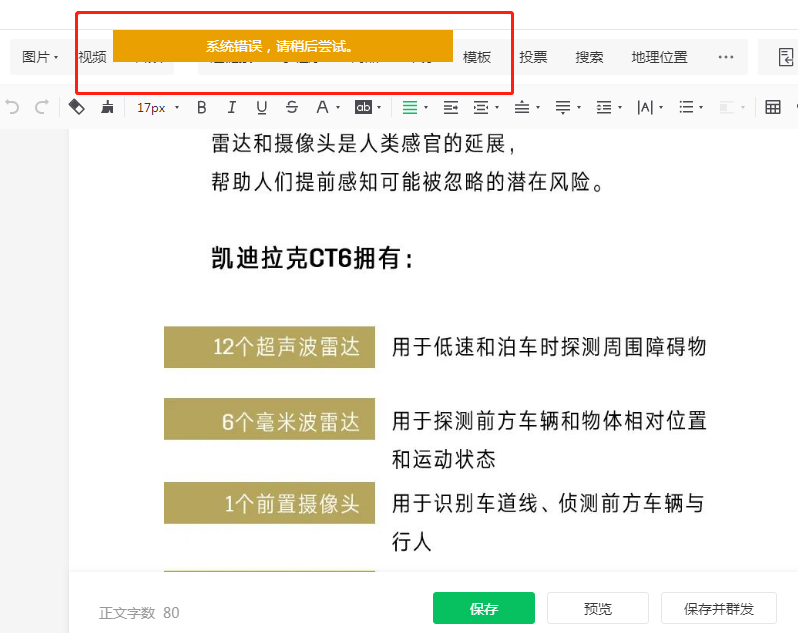Select the 6个毫米波雷达 gold label image
Image resolution: width=798 pixels, height=633 pixels.
269,419
